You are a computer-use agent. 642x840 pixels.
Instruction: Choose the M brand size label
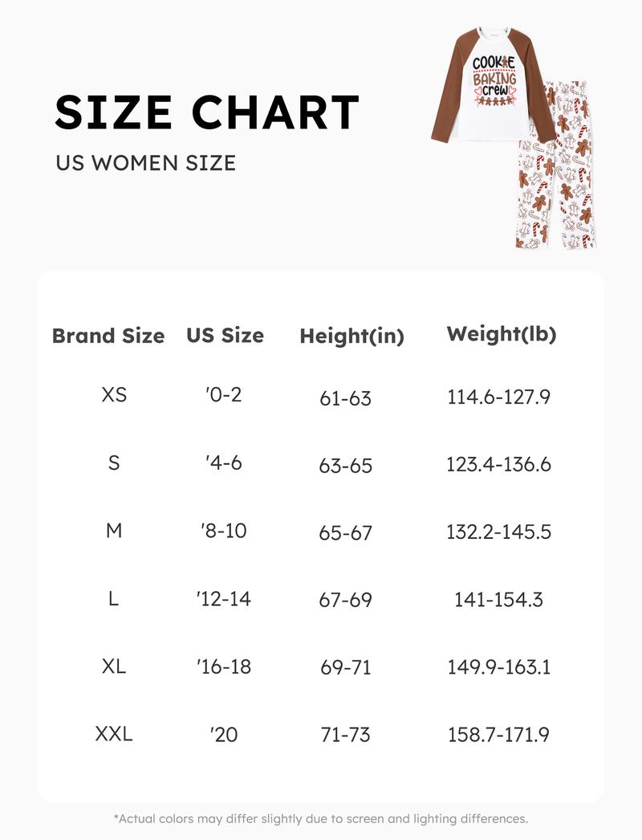(x=114, y=531)
